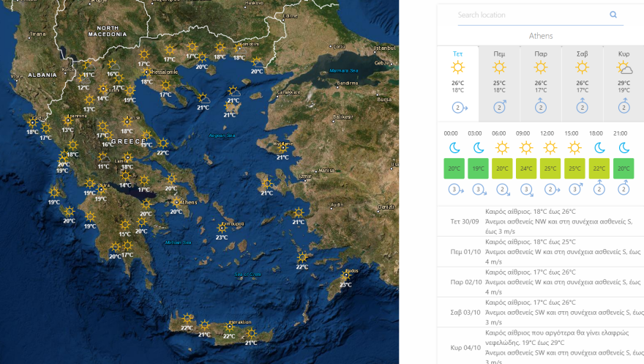
Task: Click the Athens sun marker on map
Action: [176, 203]
